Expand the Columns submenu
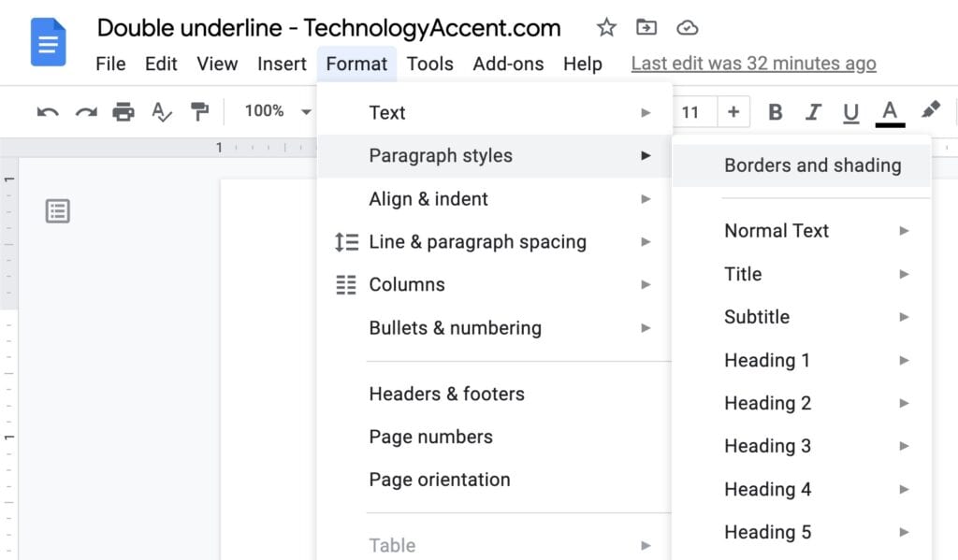 coord(494,284)
